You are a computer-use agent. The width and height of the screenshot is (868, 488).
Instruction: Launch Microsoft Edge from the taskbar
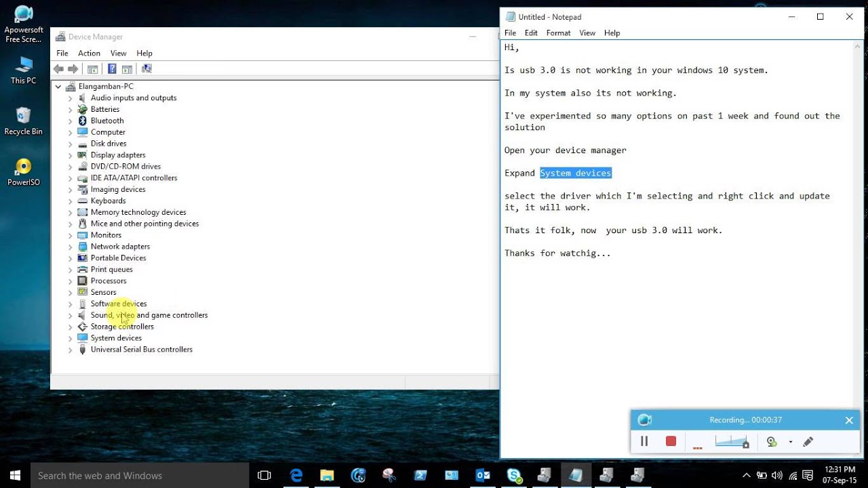coord(296,476)
